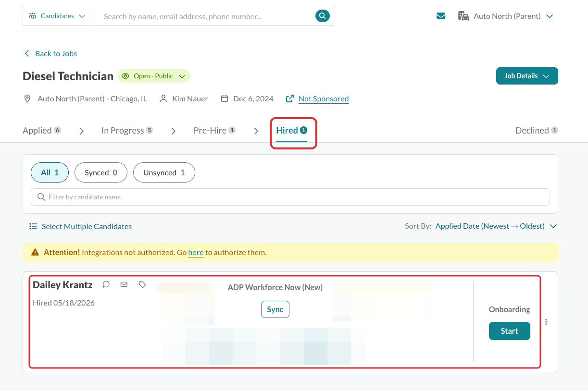Click Select Multiple Candidates
This screenshot has width=588, height=391.
click(87, 226)
